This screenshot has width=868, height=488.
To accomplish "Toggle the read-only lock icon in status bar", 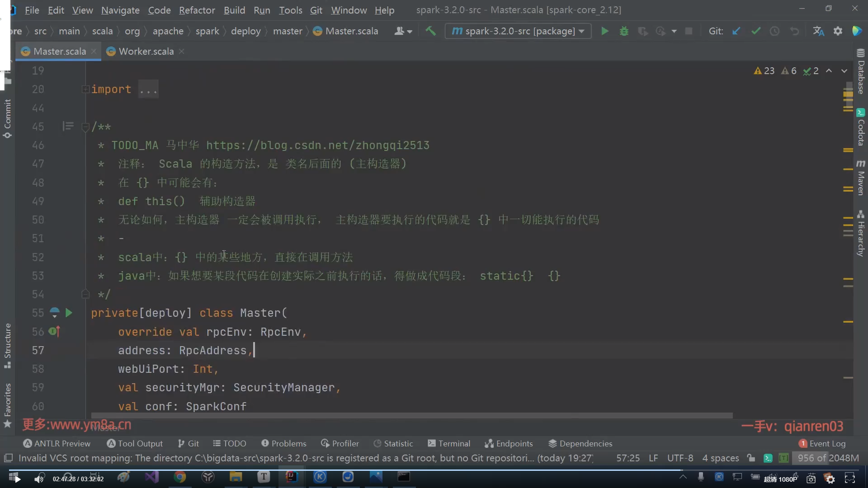I will coord(751,458).
